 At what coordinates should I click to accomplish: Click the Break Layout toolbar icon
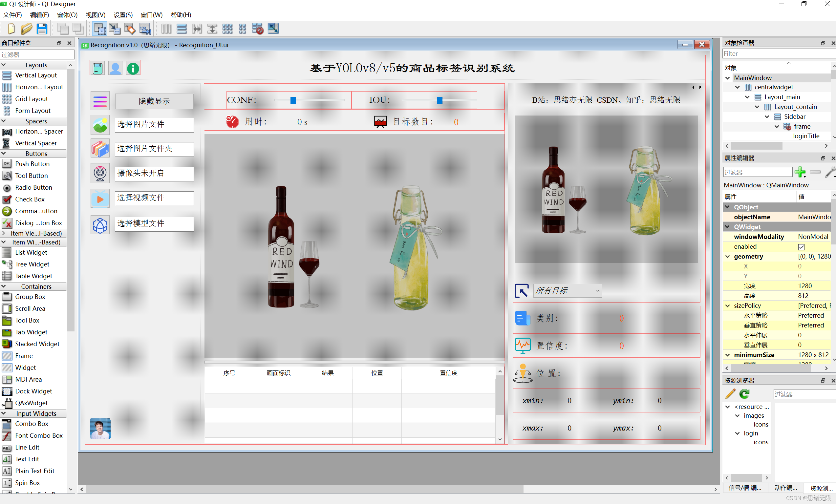(x=258, y=29)
